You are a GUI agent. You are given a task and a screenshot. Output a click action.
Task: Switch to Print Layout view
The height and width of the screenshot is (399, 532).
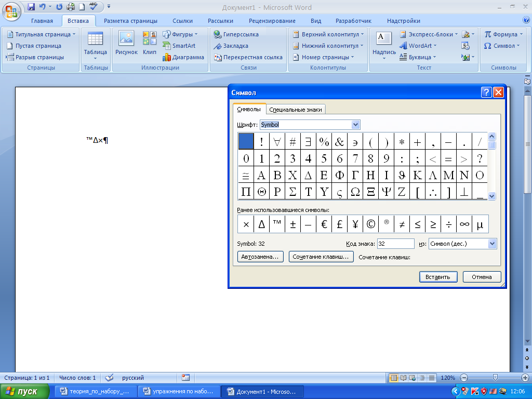[394, 378]
